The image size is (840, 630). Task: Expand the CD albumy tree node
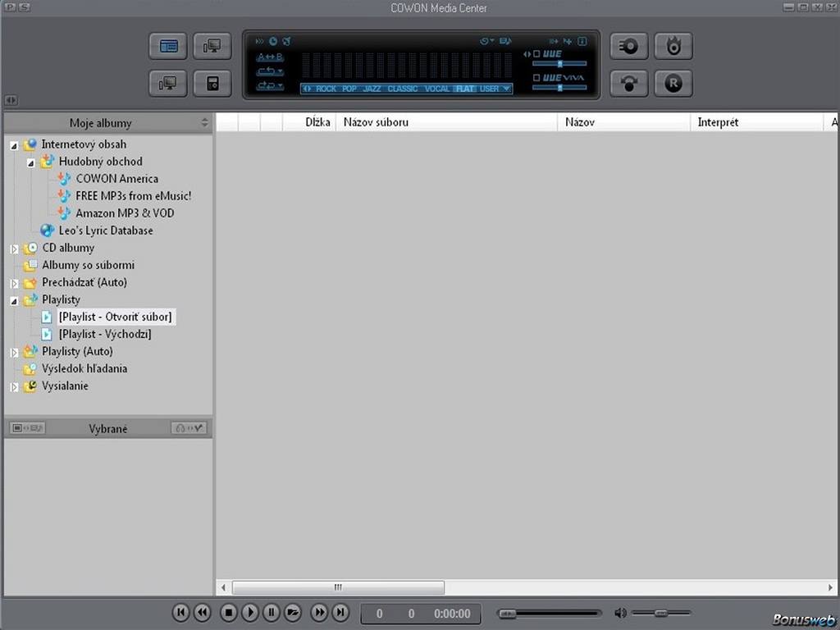click(14, 249)
